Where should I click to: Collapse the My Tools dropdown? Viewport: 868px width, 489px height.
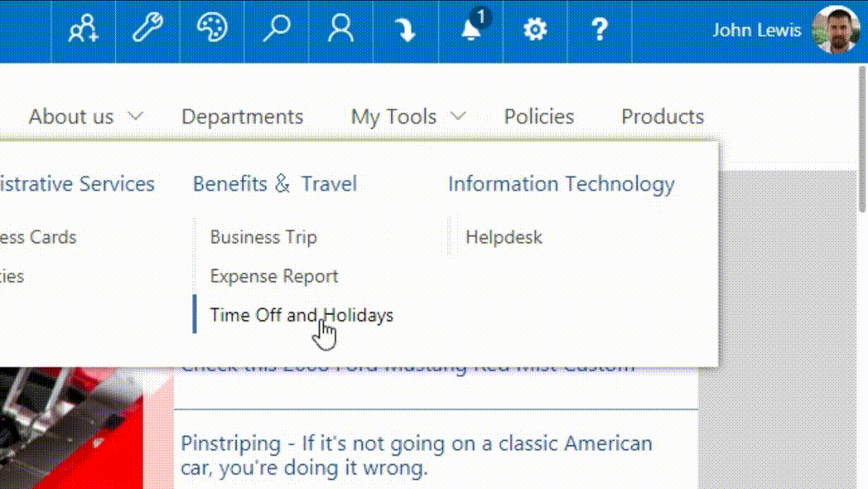pyautogui.click(x=407, y=116)
